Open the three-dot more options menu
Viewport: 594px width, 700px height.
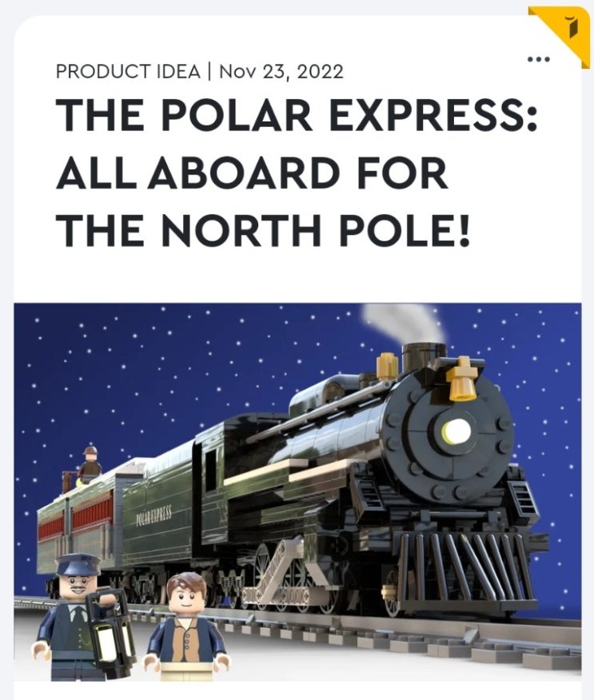pos(539,59)
